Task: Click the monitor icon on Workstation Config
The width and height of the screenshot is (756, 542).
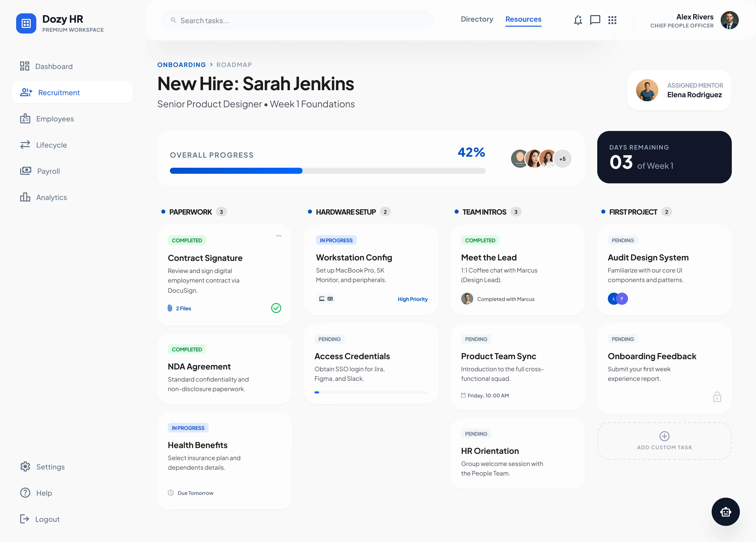Action: [x=321, y=299]
